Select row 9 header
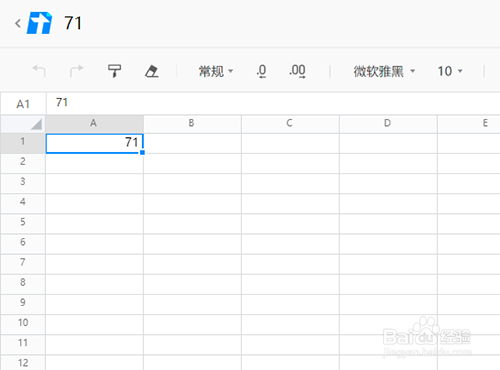 click(23, 304)
